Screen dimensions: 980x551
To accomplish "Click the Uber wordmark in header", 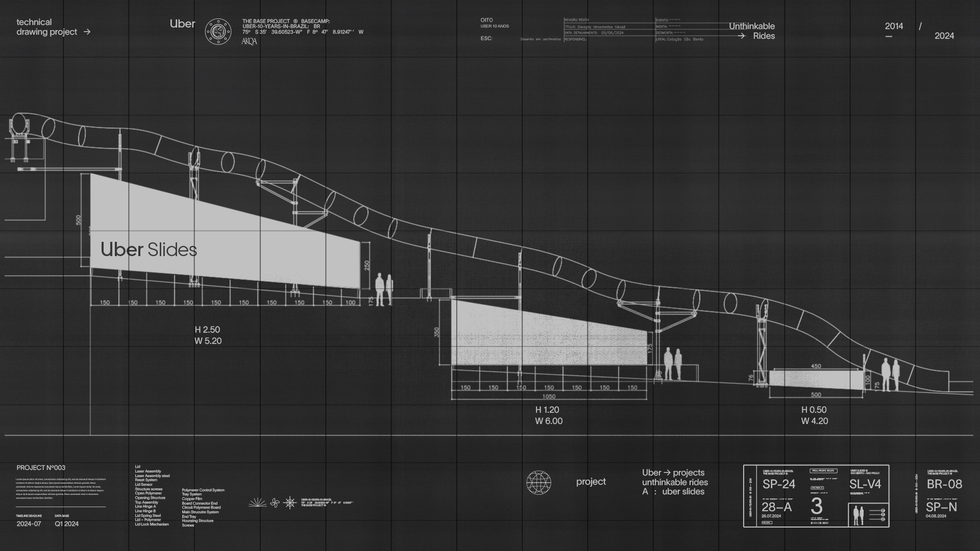I will [182, 24].
